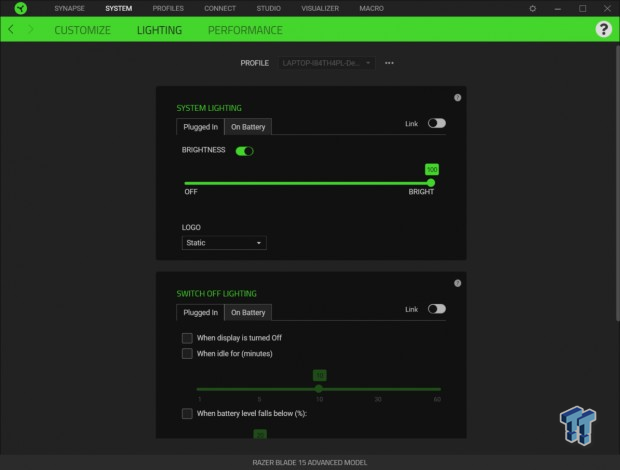Open the Visualizer top tab

(x=320, y=8)
